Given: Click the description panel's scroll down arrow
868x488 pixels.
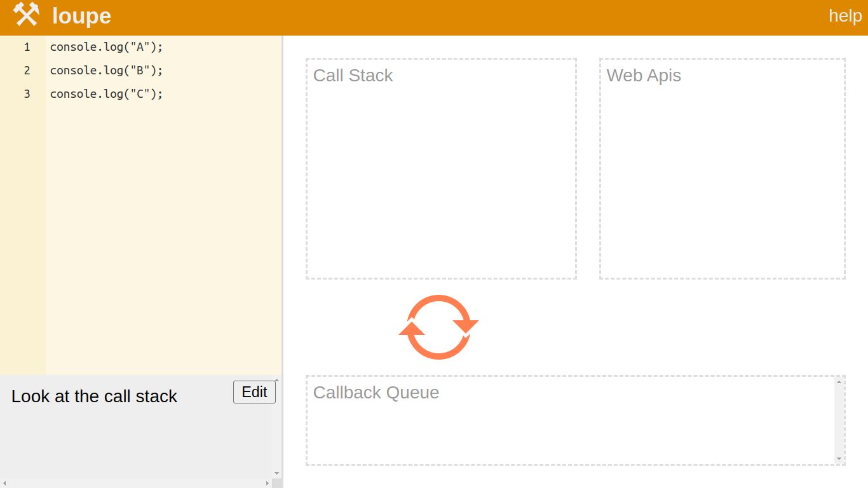Looking at the screenshot, I should [x=276, y=473].
